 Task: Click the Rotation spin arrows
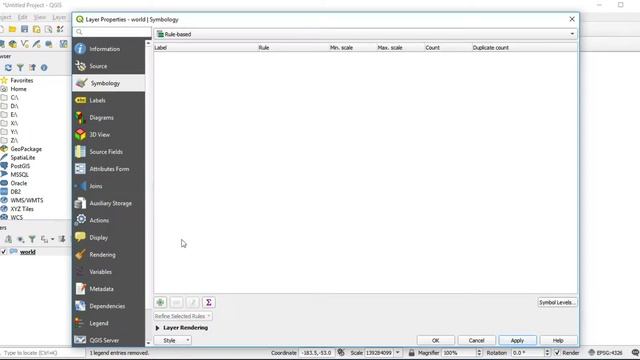(x=547, y=353)
